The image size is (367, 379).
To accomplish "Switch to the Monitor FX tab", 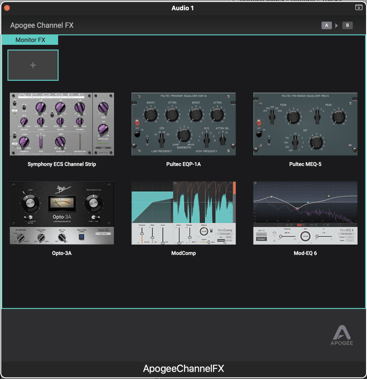I will tap(30, 40).
